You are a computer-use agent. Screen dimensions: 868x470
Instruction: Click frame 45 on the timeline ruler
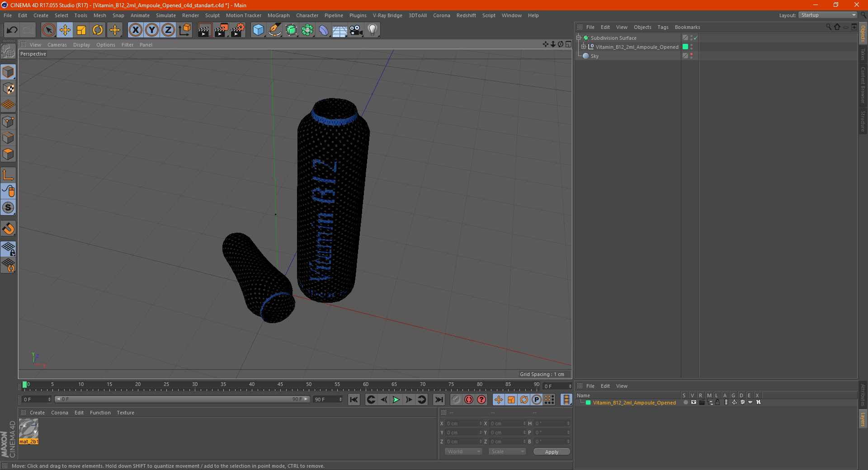[280, 385]
